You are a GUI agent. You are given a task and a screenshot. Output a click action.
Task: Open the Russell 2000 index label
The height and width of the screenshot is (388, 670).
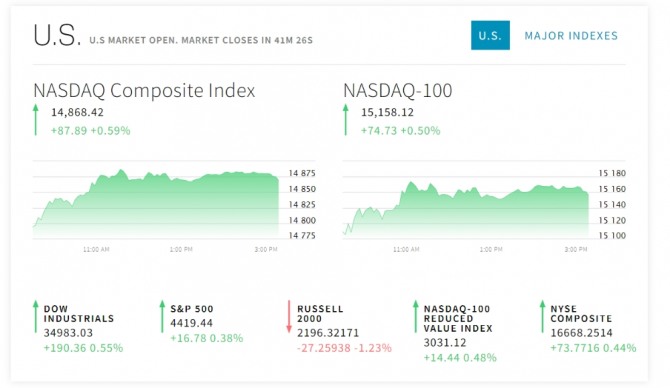click(x=320, y=314)
